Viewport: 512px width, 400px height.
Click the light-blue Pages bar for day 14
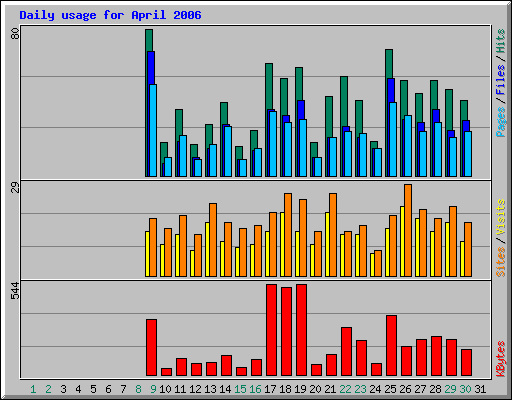(x=228, y=151)
